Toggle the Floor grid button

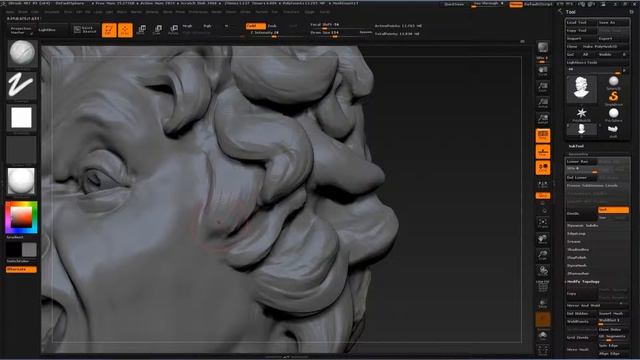(542, 152)
